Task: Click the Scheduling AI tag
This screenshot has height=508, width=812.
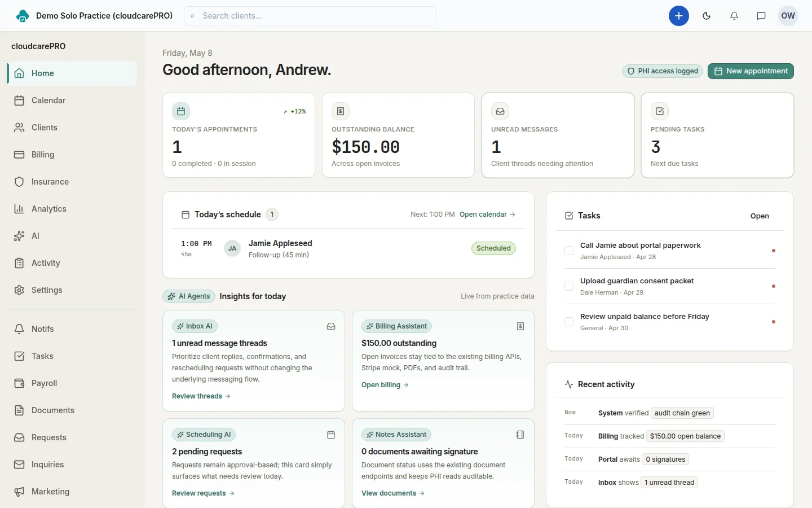Action: [204, 435]
